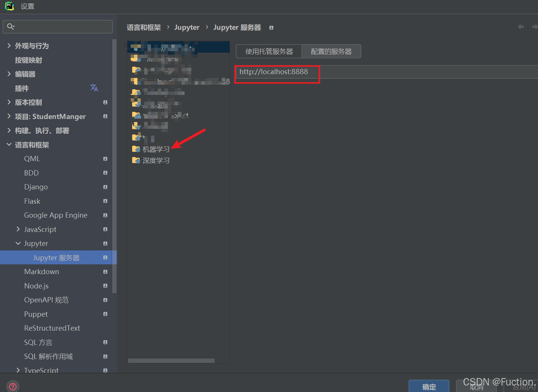Click the search magnifier icon
Screen dimensions: 538x392
11,26
